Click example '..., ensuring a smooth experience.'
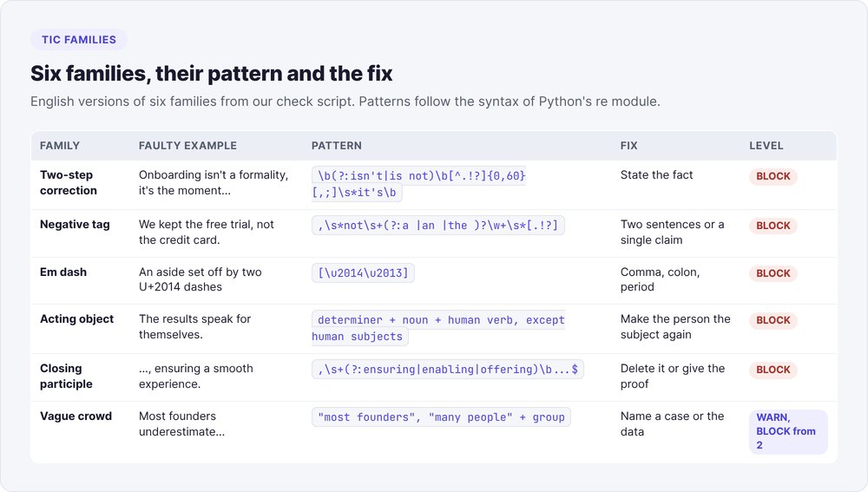The width and height of the screenshot is (868, 492). point(196,376)
